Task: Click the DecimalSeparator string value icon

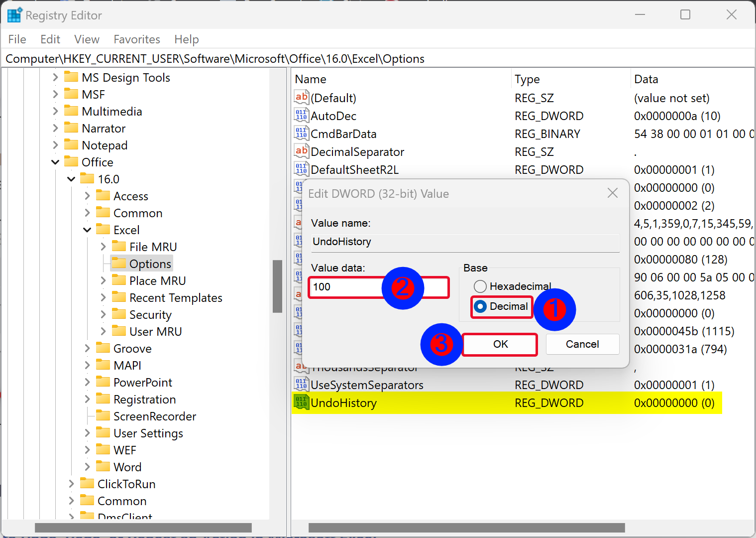Action: (302, 151)
